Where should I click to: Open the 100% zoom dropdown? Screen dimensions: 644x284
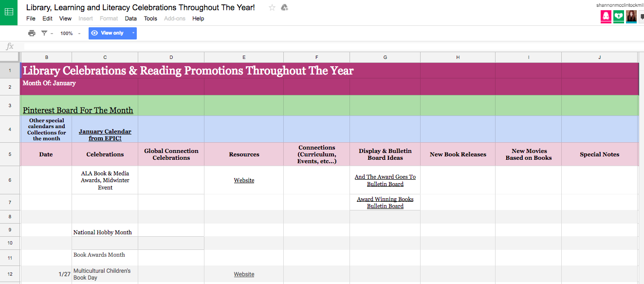67,33
